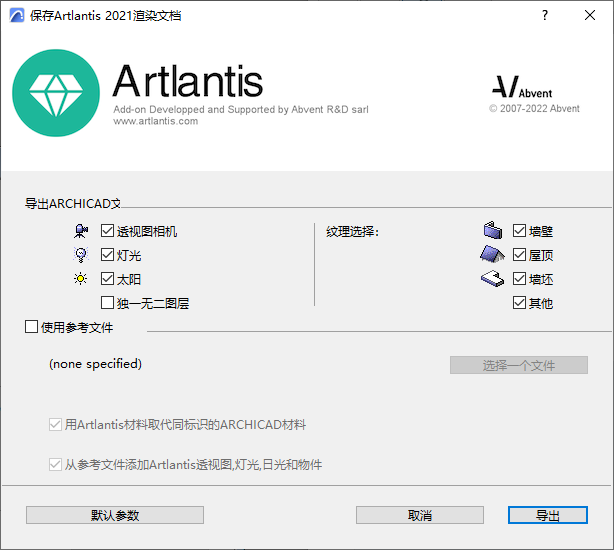Screen dimensions: 614x550
Task: Enable 使用参考文件 checkbox
Action: tap(31, 326)
